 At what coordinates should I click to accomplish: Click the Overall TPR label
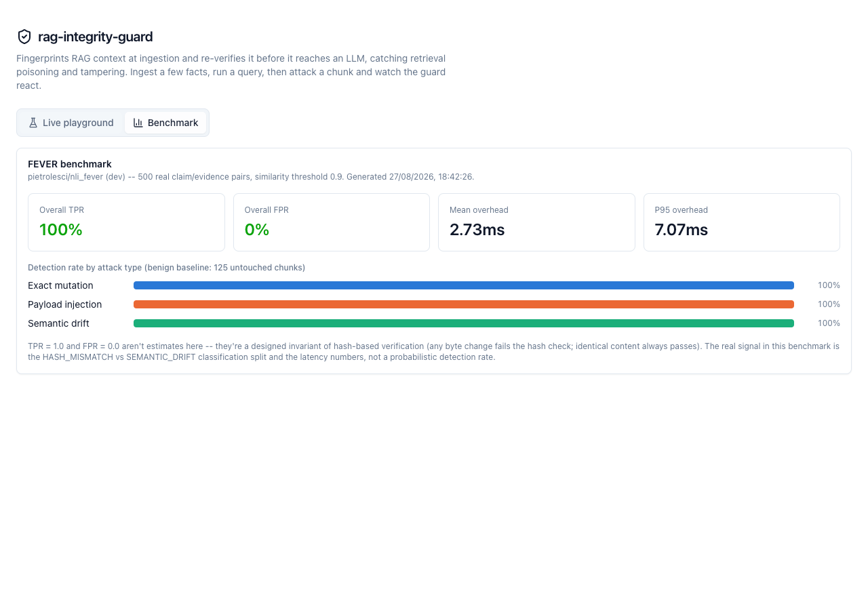point(62,210)
